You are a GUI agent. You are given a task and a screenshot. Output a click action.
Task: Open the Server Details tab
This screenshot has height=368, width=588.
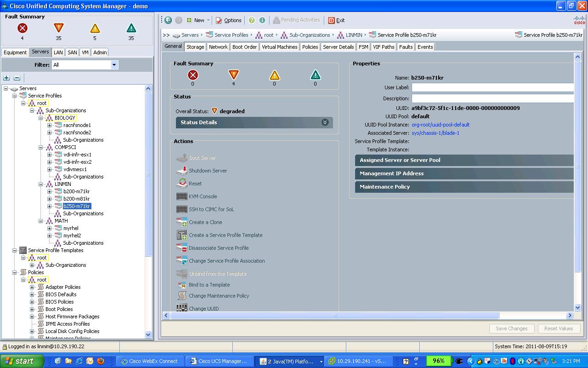pyautogui.click(x=338, y=47)
